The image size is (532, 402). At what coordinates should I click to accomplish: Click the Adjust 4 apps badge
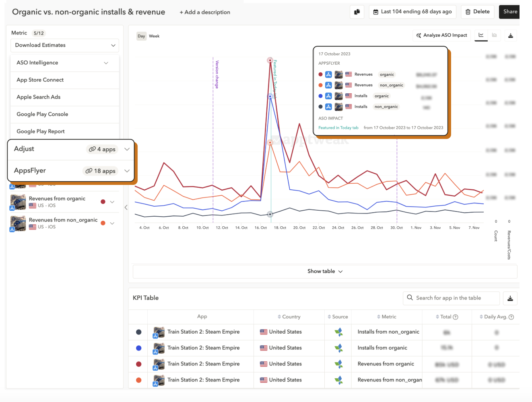(102, 149)
